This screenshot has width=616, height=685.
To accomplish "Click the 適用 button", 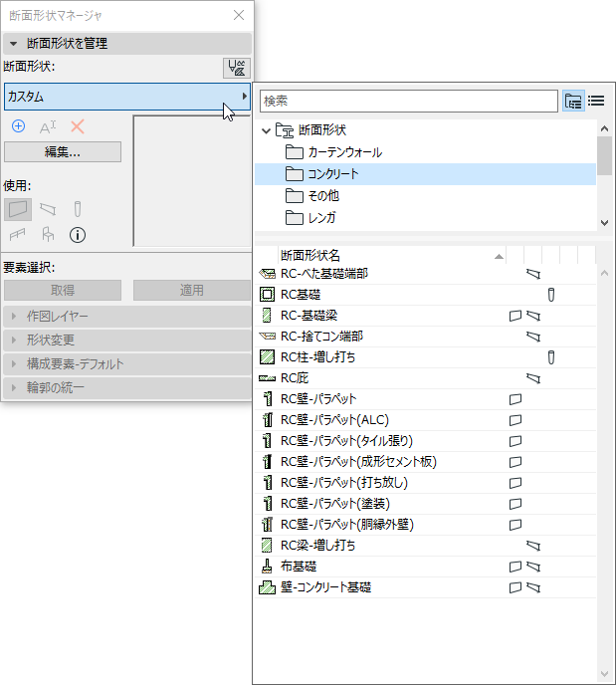I will pos(192,291).
